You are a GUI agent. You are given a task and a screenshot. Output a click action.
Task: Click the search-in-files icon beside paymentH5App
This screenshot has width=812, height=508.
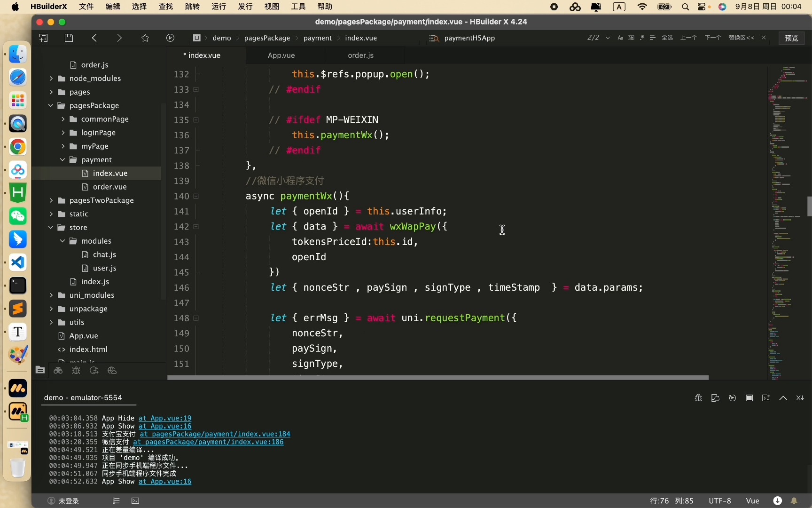(x=434, y=38)
